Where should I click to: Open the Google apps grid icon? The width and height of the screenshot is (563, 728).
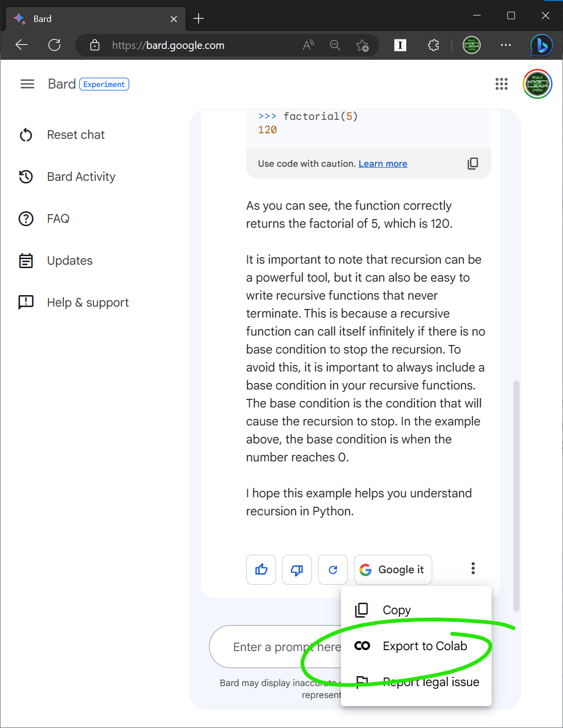[x=502, y=84]
